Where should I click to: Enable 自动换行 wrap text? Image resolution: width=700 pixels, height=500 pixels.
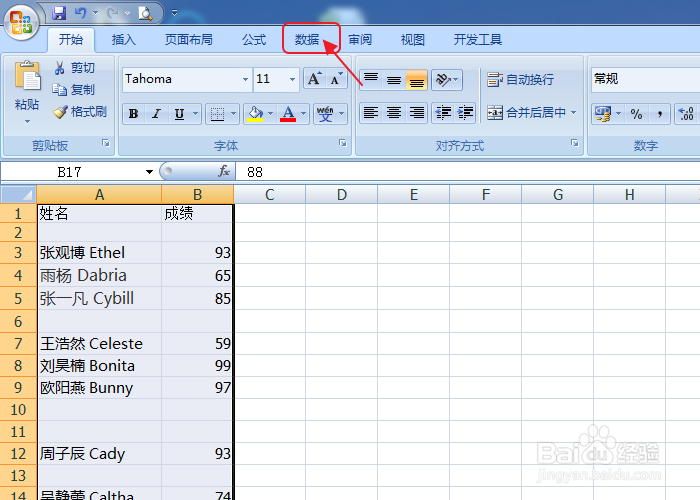(521, 80)
